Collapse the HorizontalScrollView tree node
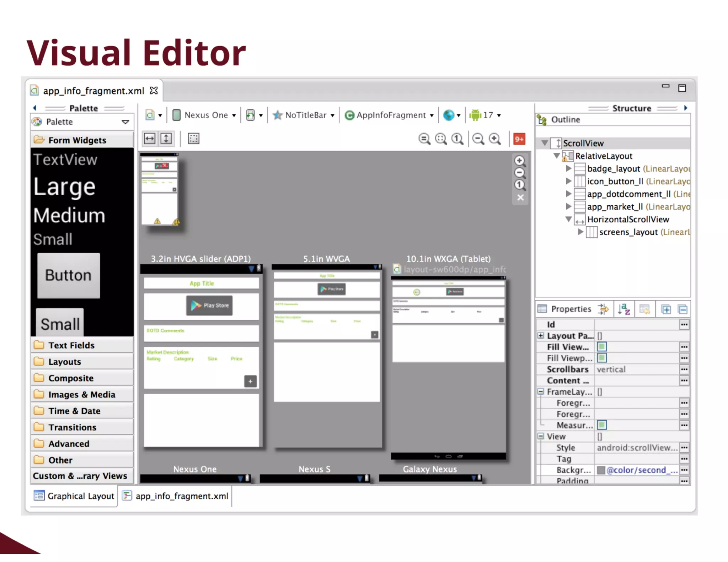Screen dimensions: 728x562 pos(568,219)
